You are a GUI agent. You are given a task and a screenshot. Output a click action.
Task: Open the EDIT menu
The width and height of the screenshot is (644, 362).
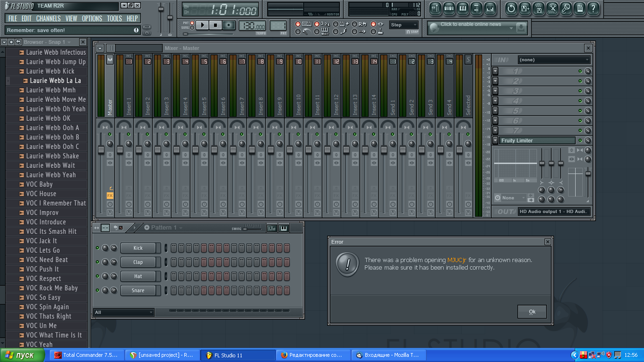(x=26, y=18)
